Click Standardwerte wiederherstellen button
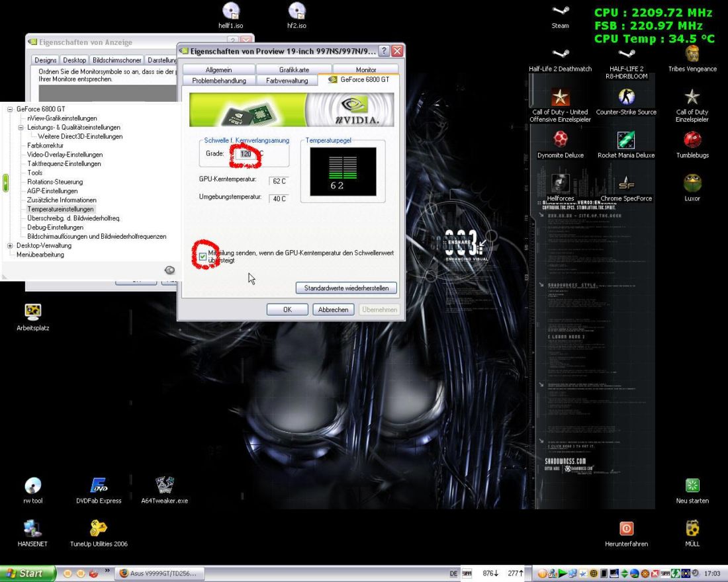The height and width of the screenshot is (582, 728). point(346,288)
